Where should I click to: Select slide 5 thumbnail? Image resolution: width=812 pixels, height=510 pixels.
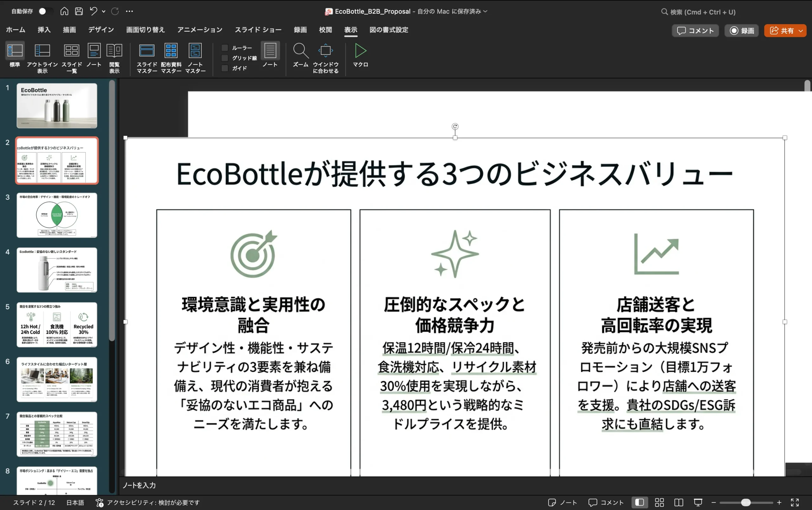(57, 324)
